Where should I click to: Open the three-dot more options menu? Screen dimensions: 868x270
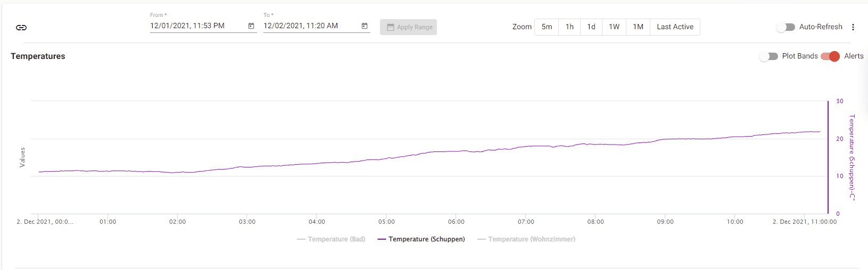[853, 27]
